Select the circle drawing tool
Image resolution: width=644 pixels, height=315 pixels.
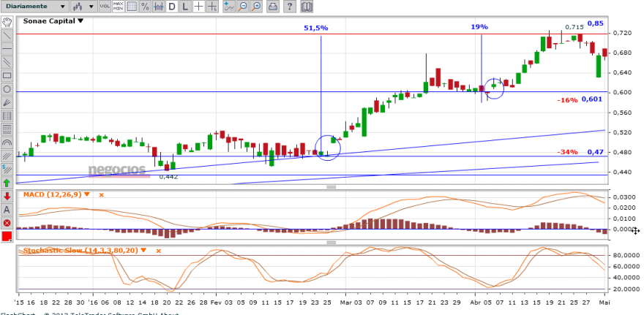click(7, 89)
